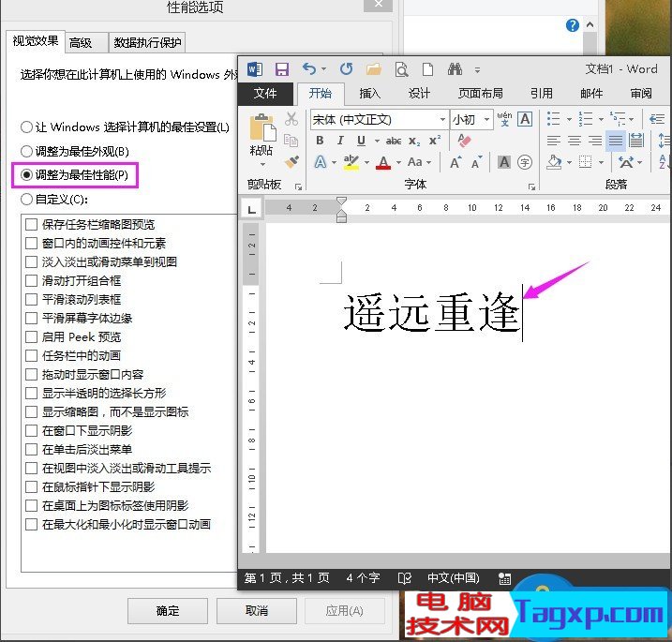
Task: Expand the underline style arrow
Action: pos(377,141)
